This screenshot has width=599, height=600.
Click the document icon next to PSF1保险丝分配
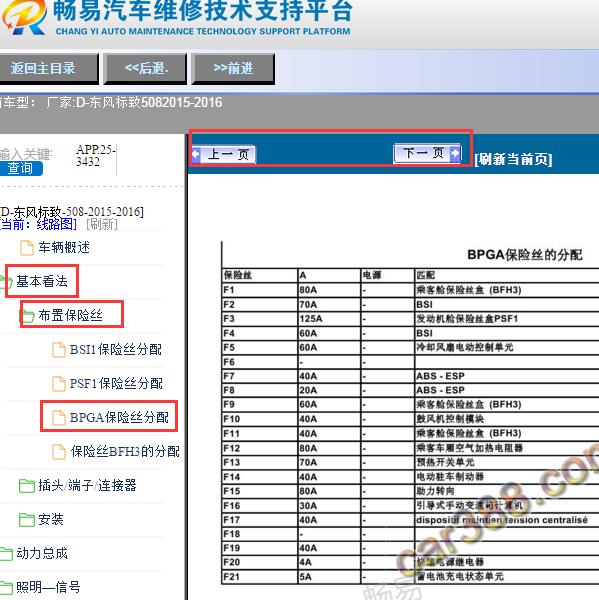point(59,384)
